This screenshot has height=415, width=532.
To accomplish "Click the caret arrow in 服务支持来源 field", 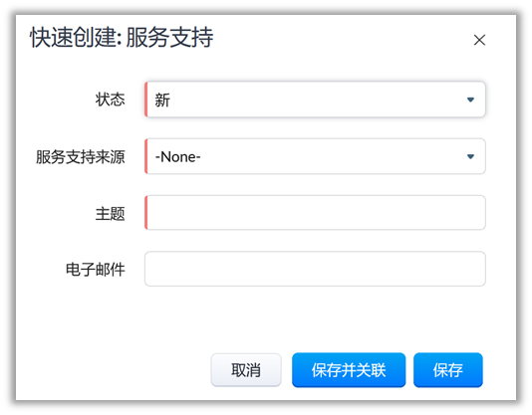I will tap(470, 156).
